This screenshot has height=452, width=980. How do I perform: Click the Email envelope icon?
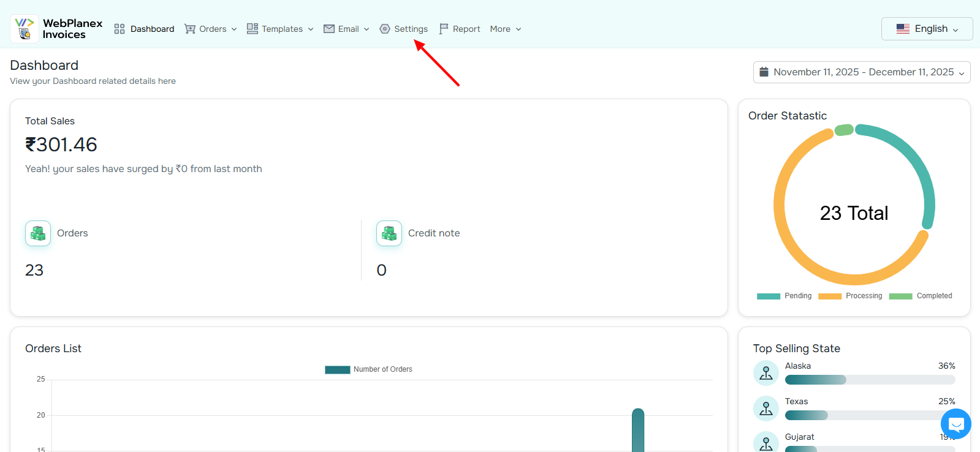click(329, 29)
